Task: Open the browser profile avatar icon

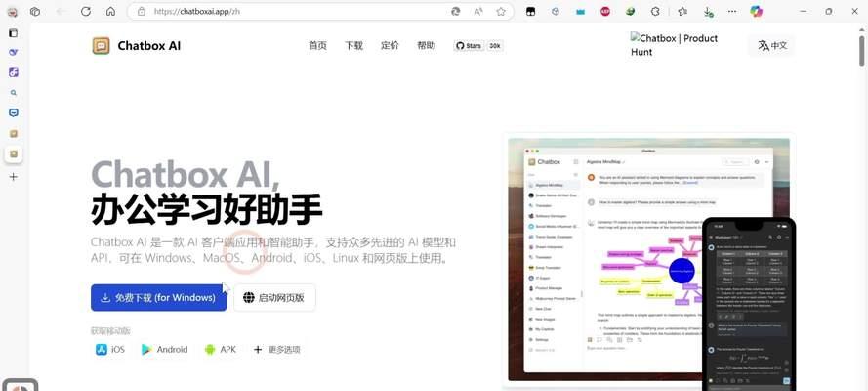Action: pos(12,11)
